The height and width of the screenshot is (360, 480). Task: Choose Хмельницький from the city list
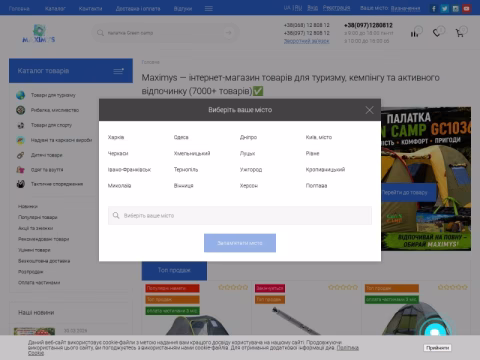[x=192, y=153]
